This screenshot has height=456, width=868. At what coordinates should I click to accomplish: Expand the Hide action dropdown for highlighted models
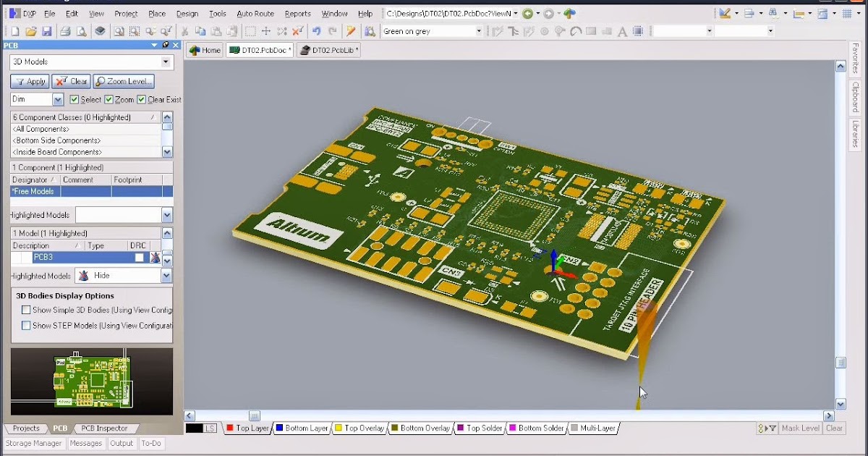[167, 276]
